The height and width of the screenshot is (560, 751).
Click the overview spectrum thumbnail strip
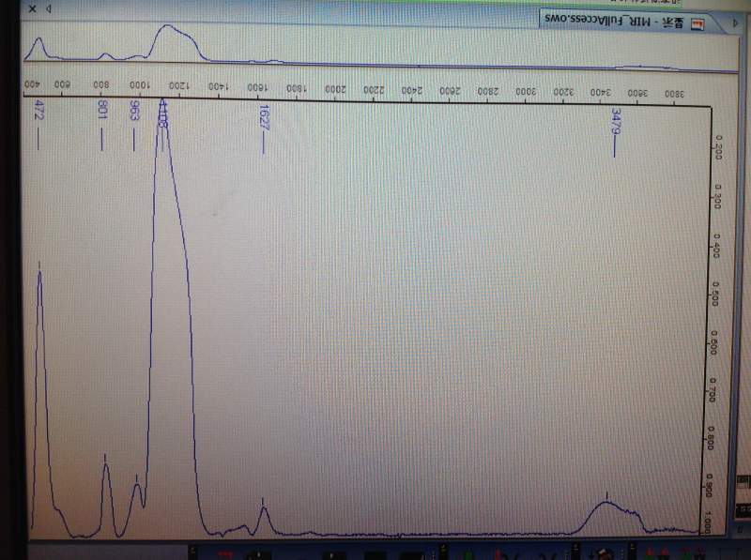[x=381, y=46]
